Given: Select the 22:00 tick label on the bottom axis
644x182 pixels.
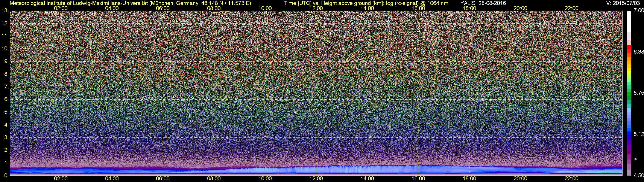Looking at the screenshot, I should tap(571, 179).
